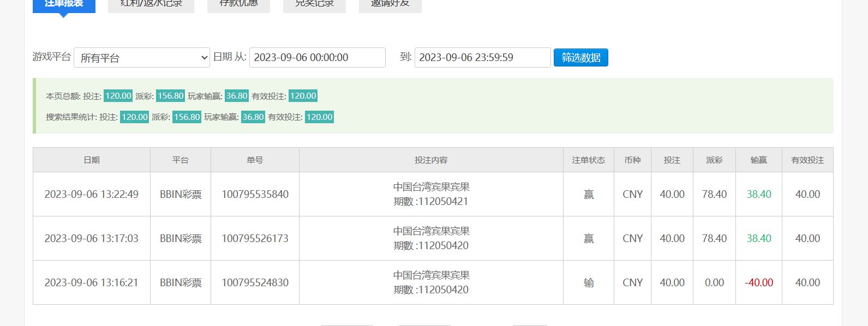Go to the 兑奖记录 tab

coord(314,4)
